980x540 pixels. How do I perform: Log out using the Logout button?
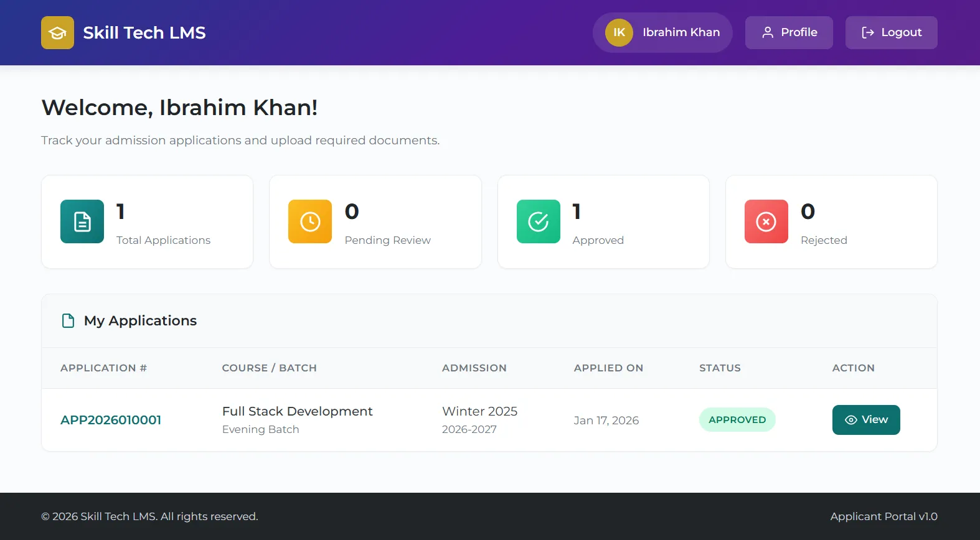click(x=891, y=32)
